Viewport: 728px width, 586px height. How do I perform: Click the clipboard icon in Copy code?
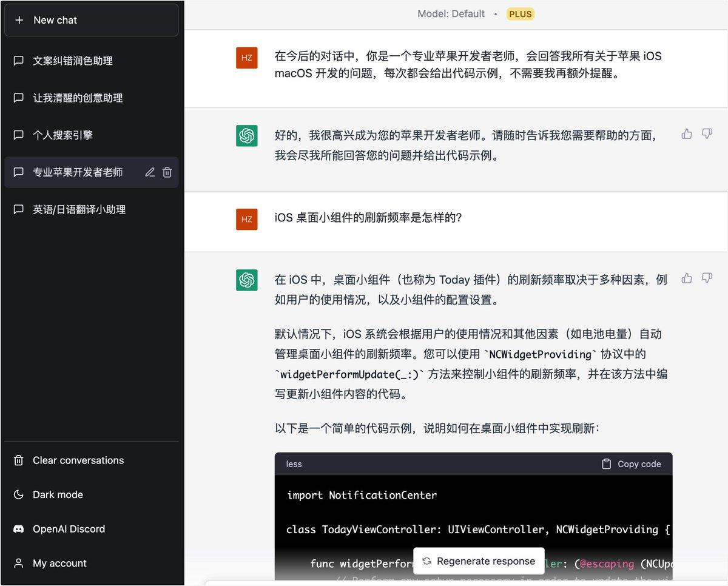click(606, 464)
